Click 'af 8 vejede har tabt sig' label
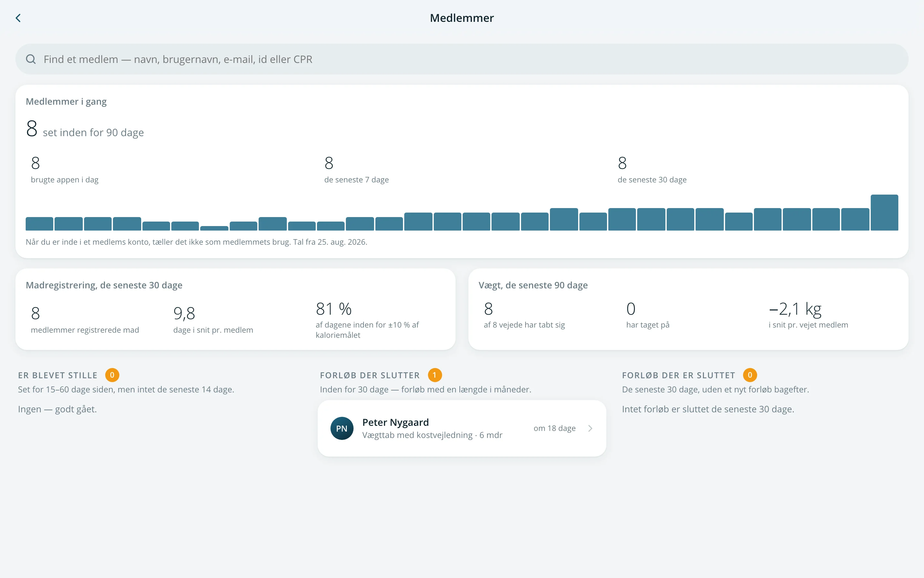Screen dimensions: 924x578 tap(524, 325)
